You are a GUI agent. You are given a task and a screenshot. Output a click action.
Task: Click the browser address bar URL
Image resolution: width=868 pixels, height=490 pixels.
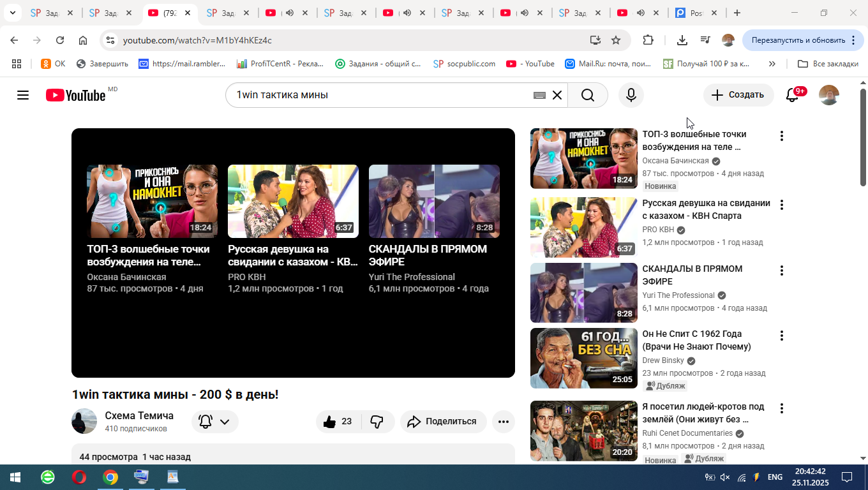(197, 40)
